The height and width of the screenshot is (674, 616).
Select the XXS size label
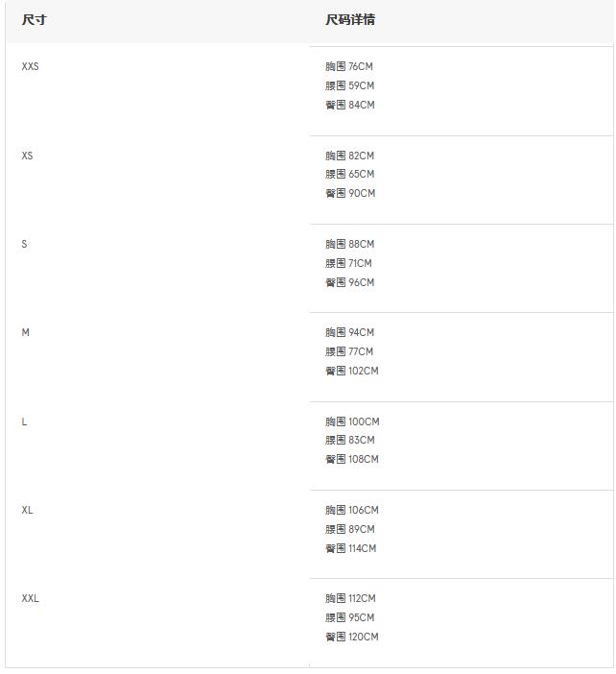pyautogui.click(x=31, y=67)
